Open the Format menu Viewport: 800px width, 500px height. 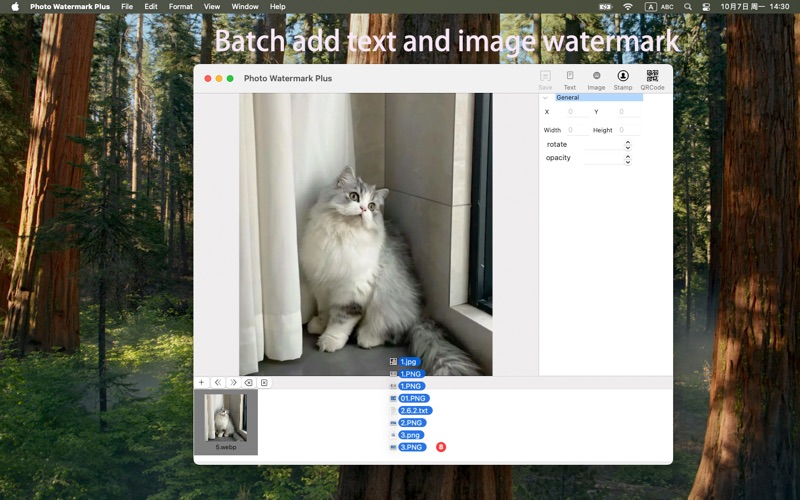tap(181, 7)
